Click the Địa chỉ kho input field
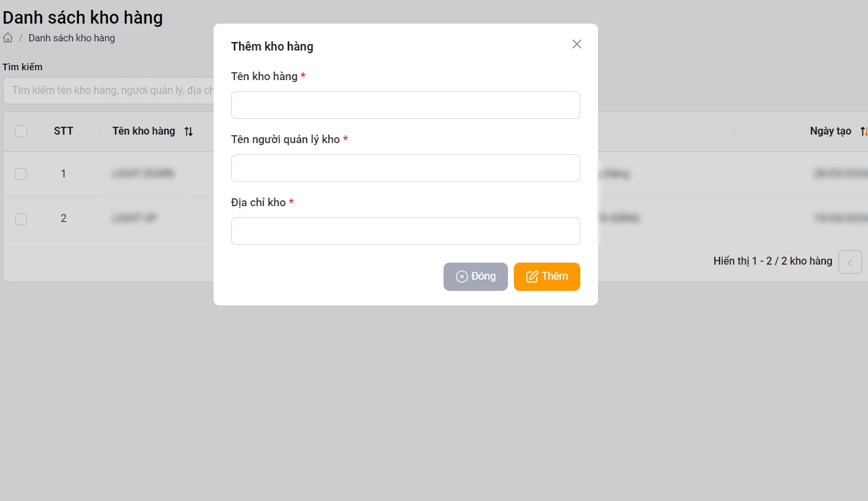Screen dimensions: 868x501 coord(405,231)
